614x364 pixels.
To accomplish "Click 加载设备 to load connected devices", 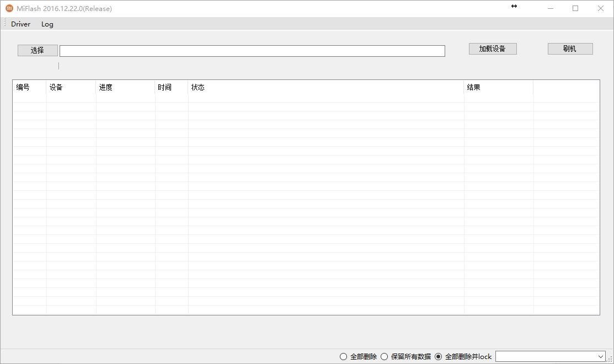I will (x=492, y=49).
